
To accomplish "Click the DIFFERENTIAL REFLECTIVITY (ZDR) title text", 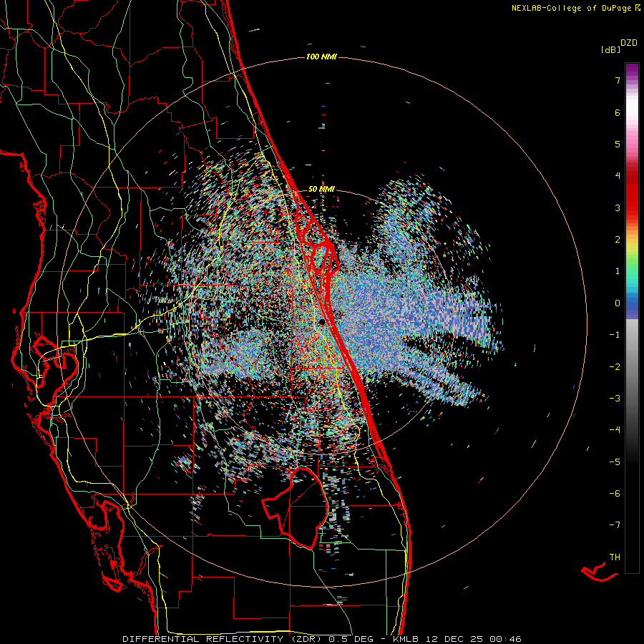I will (x=223, y=639).
